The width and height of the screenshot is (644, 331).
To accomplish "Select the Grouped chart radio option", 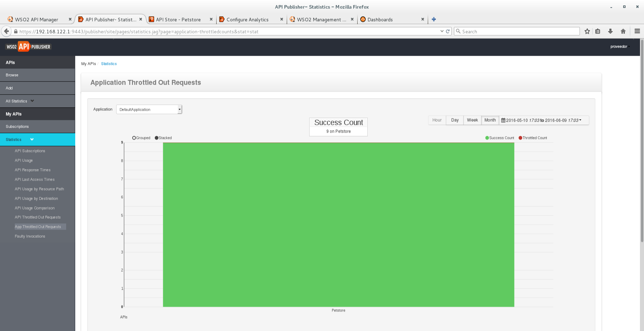I will tap(134, 138).
